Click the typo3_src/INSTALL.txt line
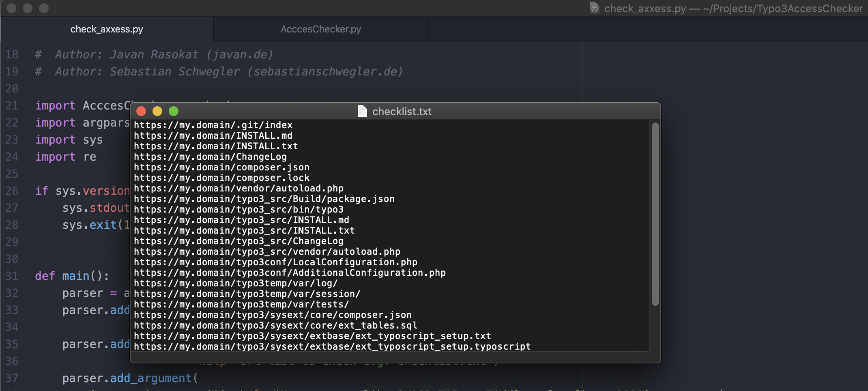The image size is (868, 391). point(244,230)
